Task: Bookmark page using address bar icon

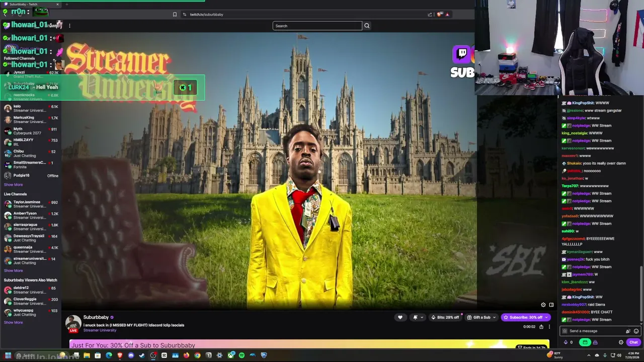Action: point(175,14)
